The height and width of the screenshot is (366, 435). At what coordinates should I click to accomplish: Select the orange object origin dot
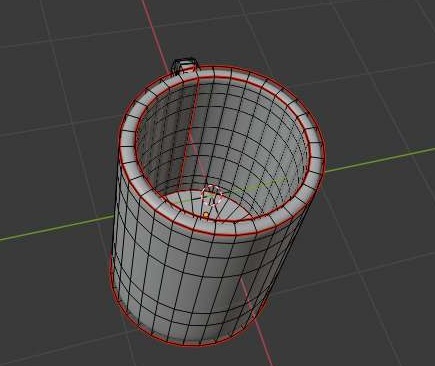pos(206,215)
